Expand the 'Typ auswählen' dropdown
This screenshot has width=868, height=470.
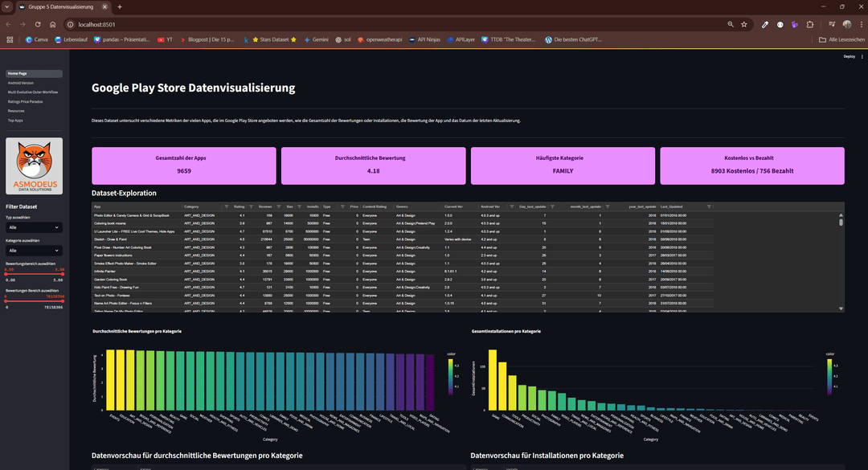[x=34, y=227]
